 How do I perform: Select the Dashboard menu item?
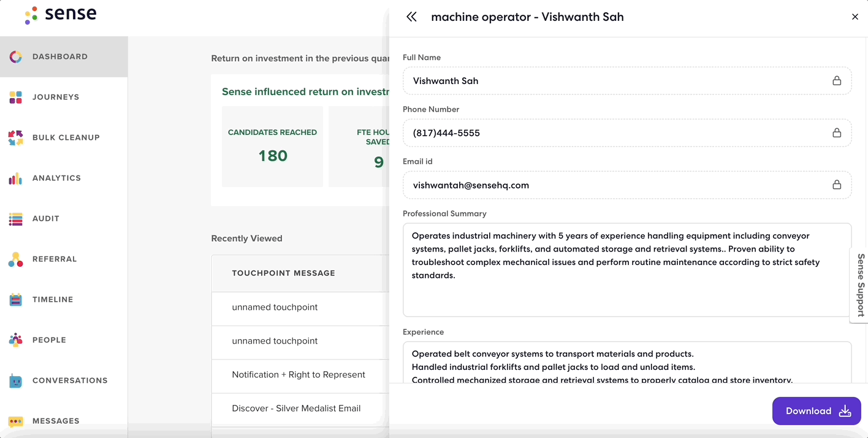(59, 56)
